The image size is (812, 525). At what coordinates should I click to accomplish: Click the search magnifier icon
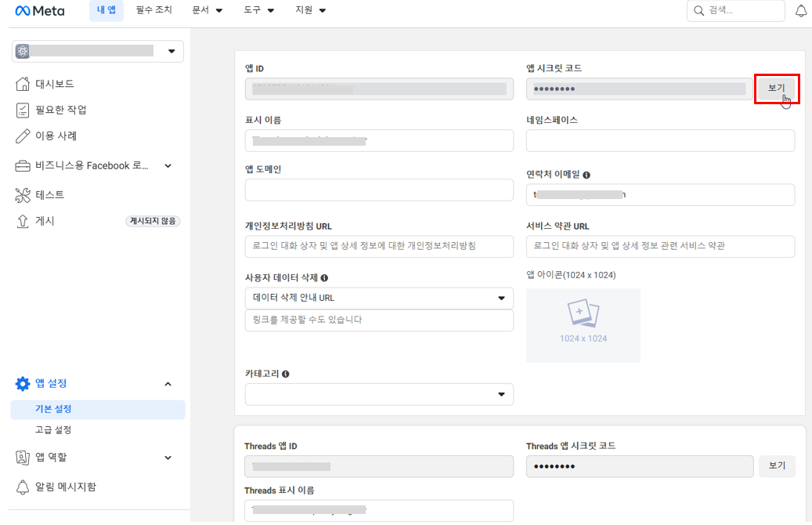tap(698, 11)
